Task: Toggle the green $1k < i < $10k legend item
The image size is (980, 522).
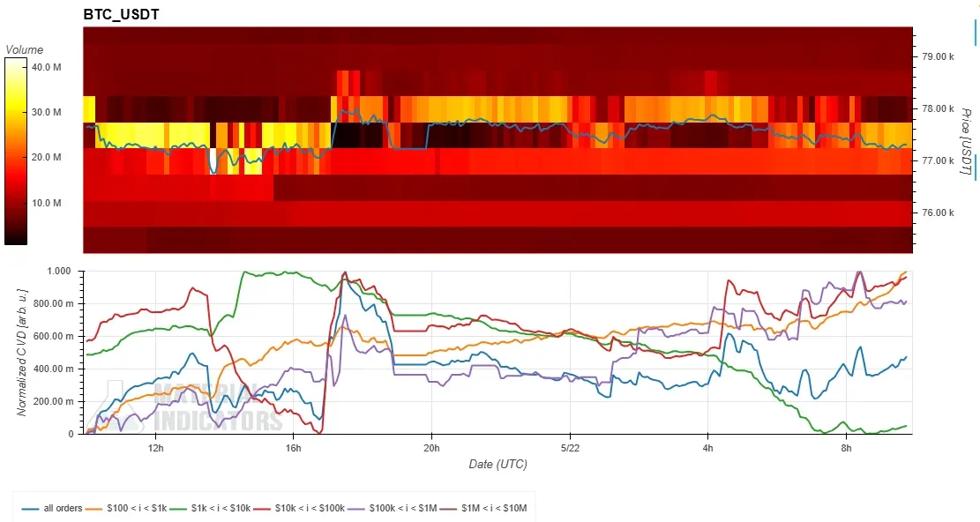Action: 209,508
